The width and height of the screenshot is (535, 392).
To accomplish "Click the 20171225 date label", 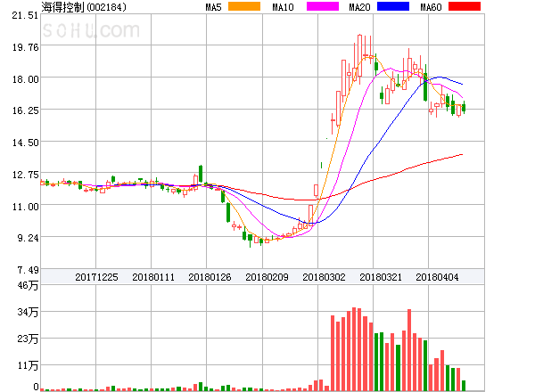I will (96, 277).
